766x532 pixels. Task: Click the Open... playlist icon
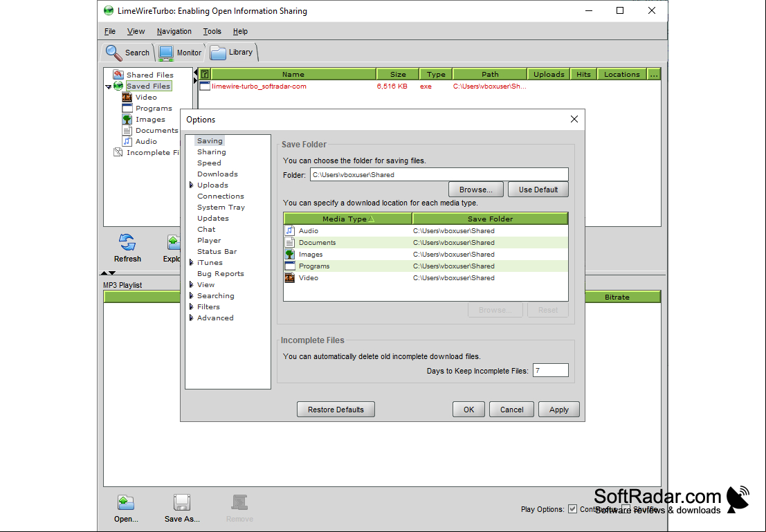pyautogui.click(x=126, y=502)
